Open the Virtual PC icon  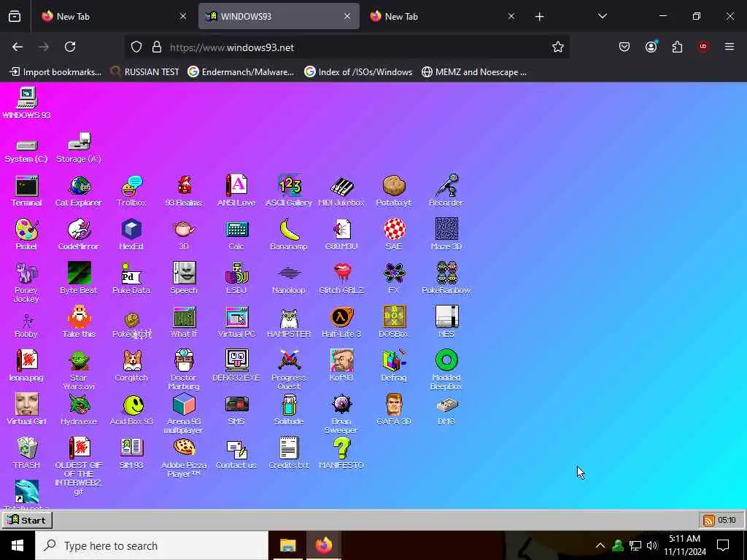pyautogui.click(x=236, y=322)
